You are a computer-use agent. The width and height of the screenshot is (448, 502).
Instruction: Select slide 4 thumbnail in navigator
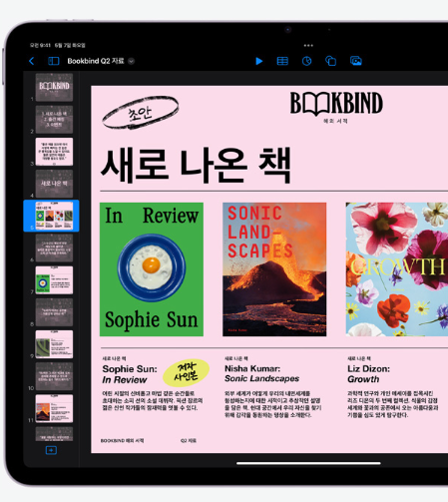tap(54, 184)
